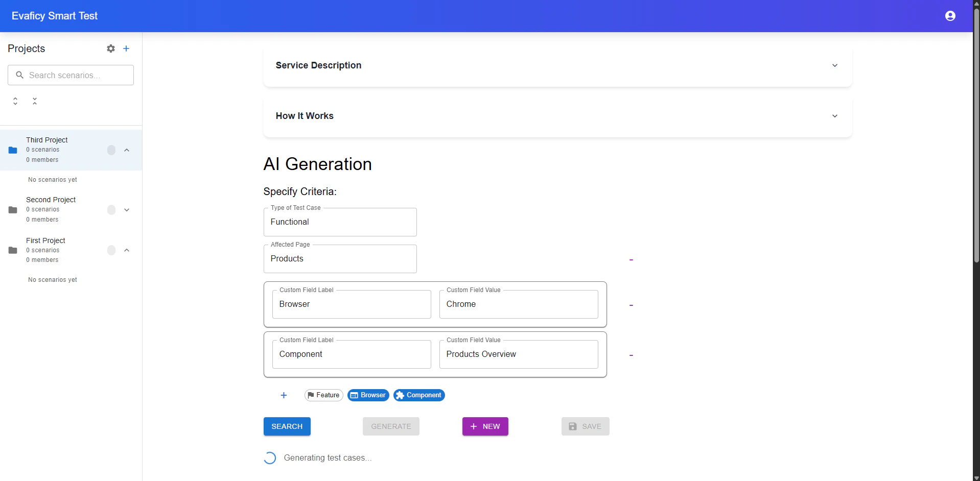Click the scrollbar down arrow
This screenshot has height=481, width=980.
click(x=976, y=478)
